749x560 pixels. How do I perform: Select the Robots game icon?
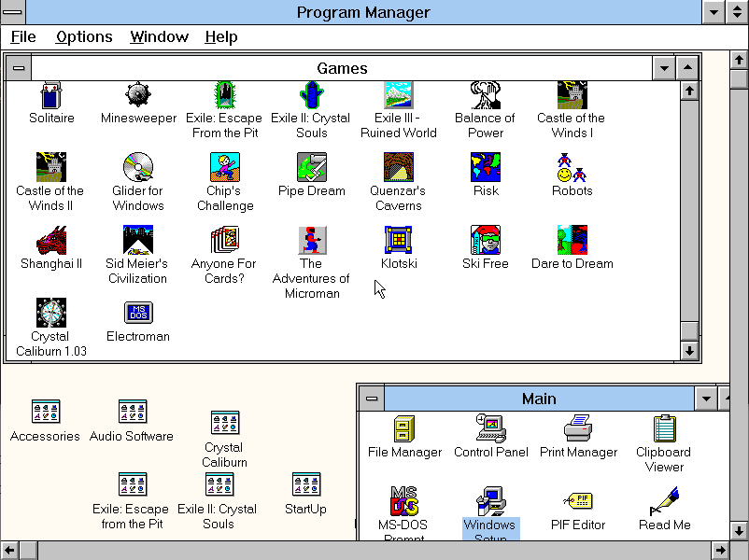[572, 167]
